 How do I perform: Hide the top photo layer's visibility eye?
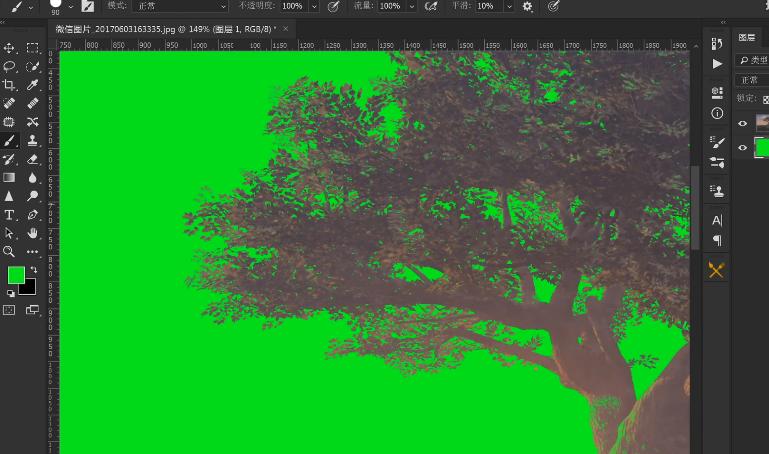(x=743, y=124)
